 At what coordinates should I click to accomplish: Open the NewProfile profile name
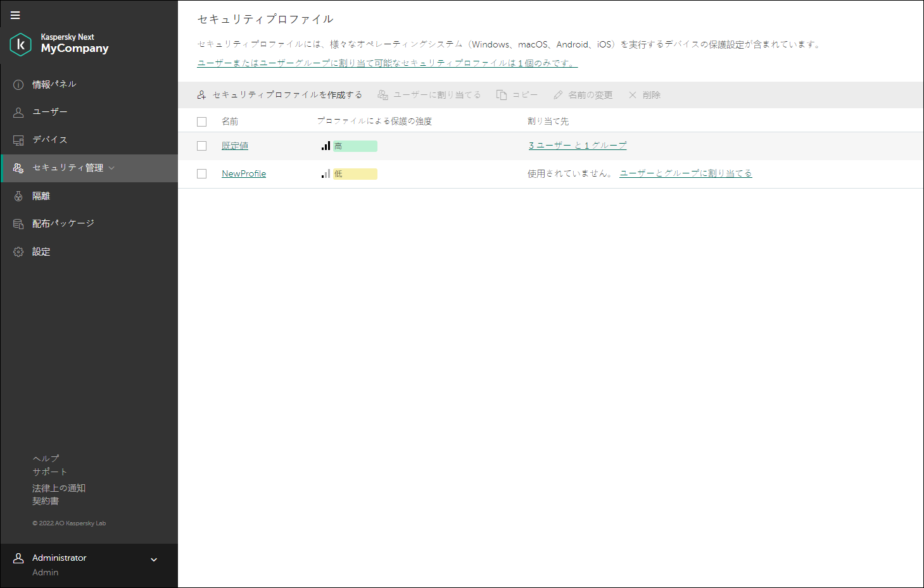pos(244,173)
